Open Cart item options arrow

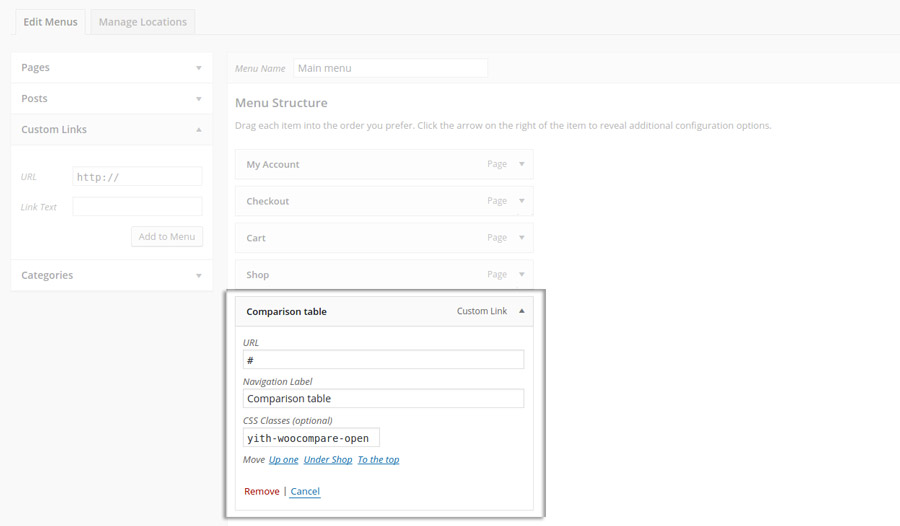pyautogui.click(x=522, y=238)
